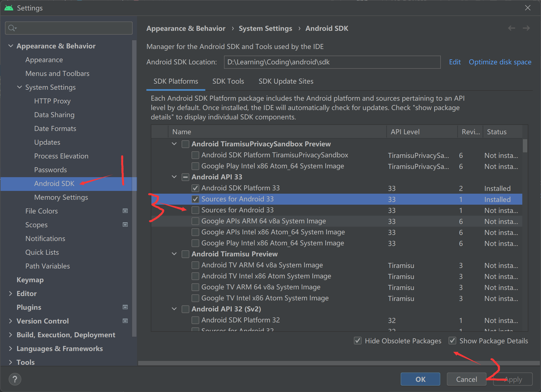Screen dimensions: 541x392
Task: Click the SDK table vertical scrollbar
Action: pyautogui.click(x=525, y=146)
